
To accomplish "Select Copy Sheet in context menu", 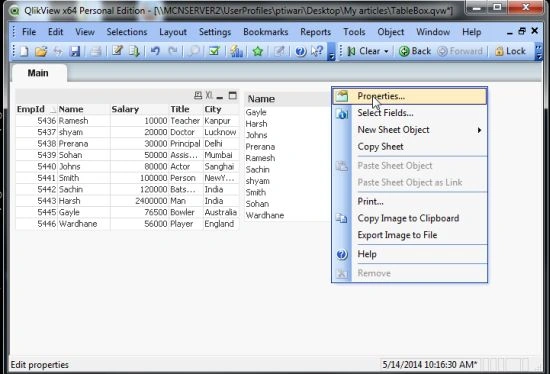I will (409, 147).
